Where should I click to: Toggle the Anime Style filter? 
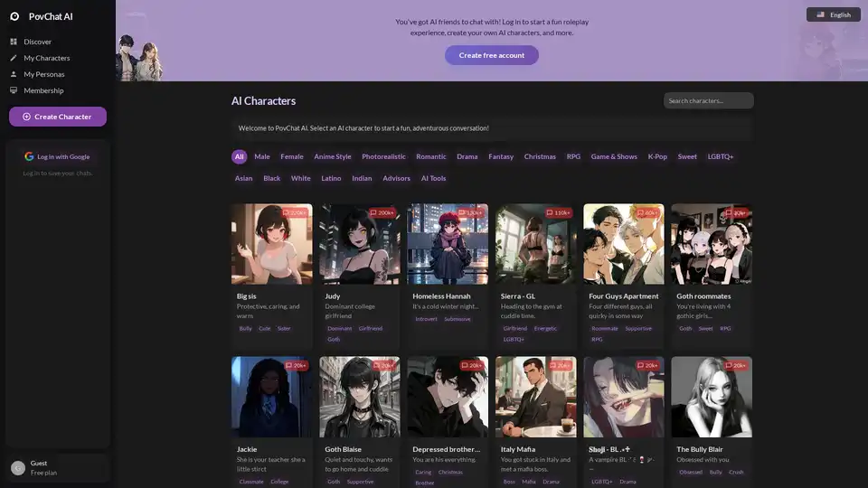click(x=332, y=156)
